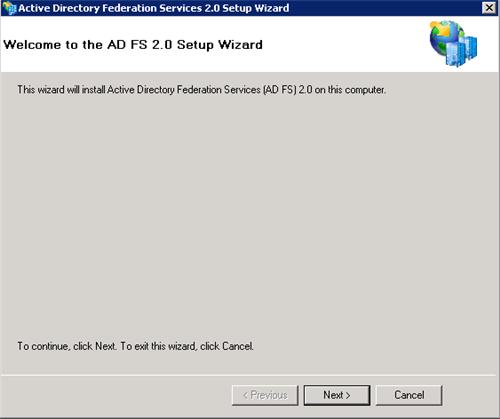Click the small wizard icon in title bar
Image resolution: width=500 pixels, height=419 pixels.
tap(9, 8)
